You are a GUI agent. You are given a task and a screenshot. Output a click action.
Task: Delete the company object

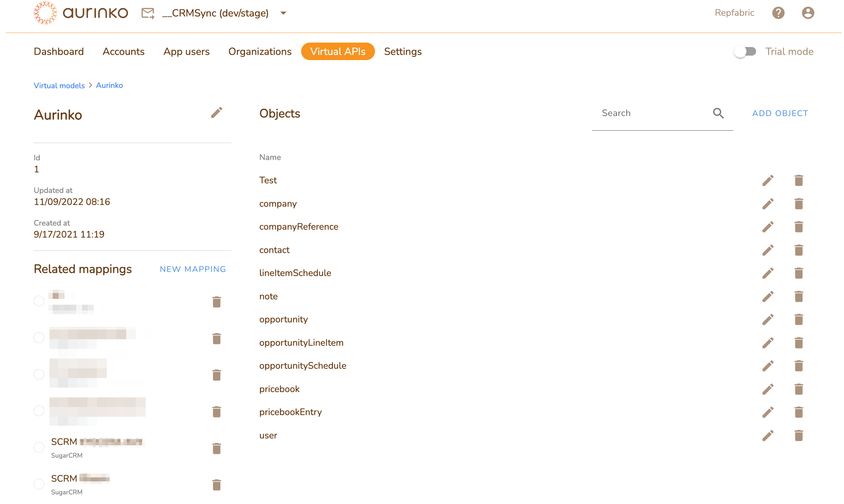point(799,204)
